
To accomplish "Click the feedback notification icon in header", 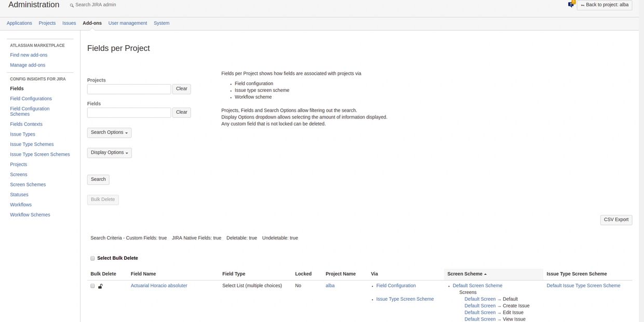I will click(x=571, y=4).
